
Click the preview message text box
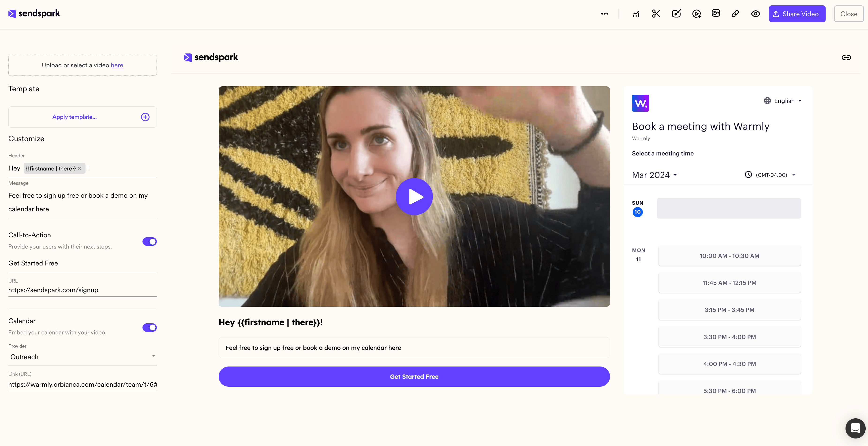pos(414,348)
